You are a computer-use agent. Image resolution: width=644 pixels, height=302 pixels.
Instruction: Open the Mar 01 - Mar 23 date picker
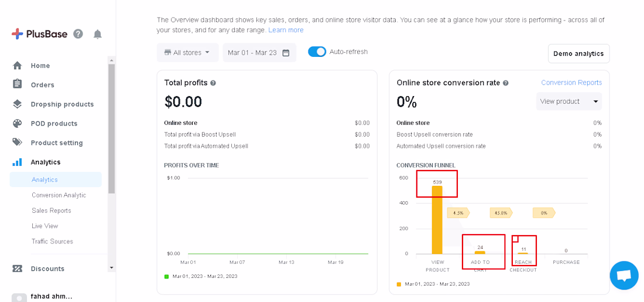[259, 53]
